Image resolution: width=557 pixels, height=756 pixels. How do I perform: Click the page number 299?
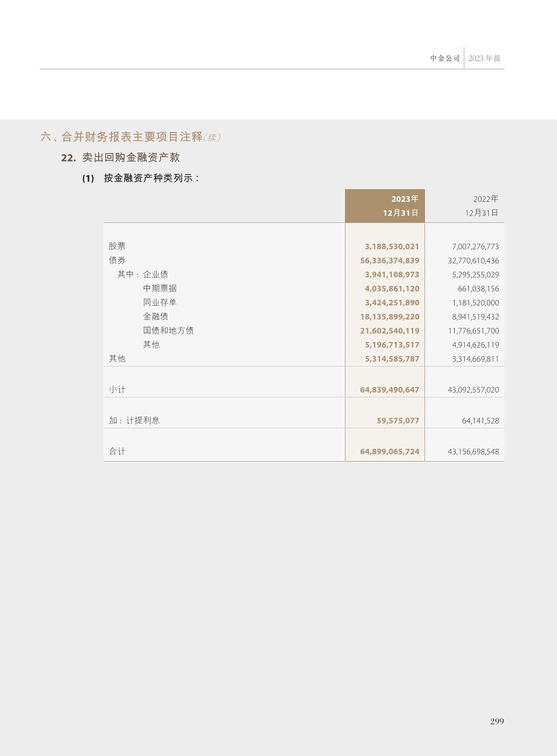tap(497, 721)
